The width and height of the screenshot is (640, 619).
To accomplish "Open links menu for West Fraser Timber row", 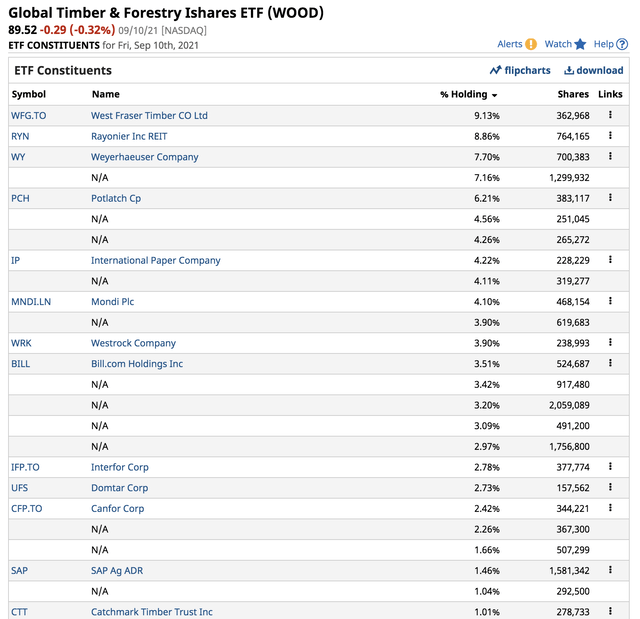I will 610,116.
